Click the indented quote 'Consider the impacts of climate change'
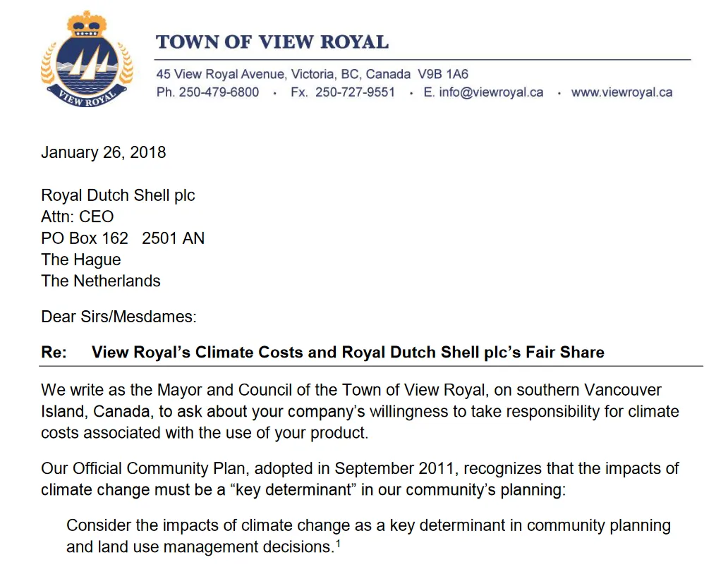728x574 pixels. 369,536
